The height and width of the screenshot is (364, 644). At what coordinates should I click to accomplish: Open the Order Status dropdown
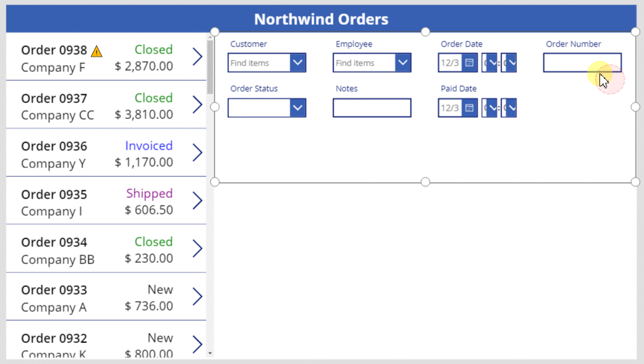tap(298, 108)
